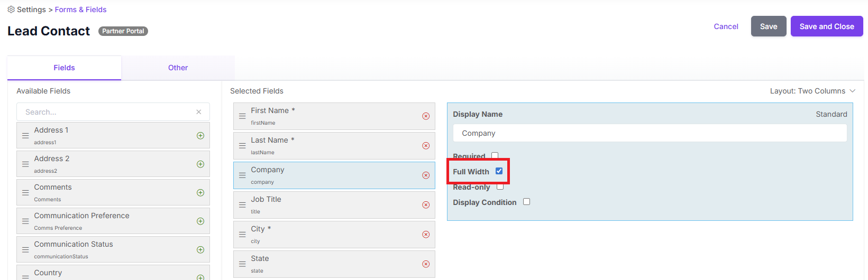Screen dimensions: 868x280
Task: Remove Job Title field with red X
Action: [426, 205]
